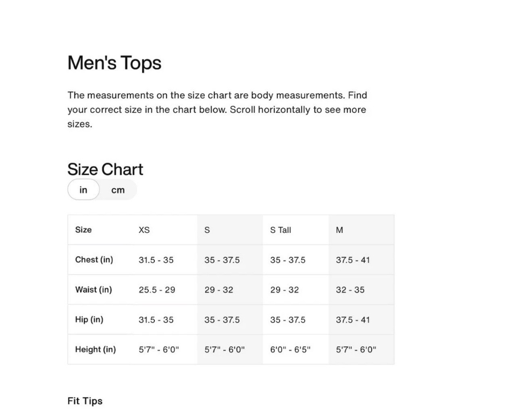This screenshot has height=414, width=532.
Task: Select the Height (in) row label
Action: (x=96, y=349)
